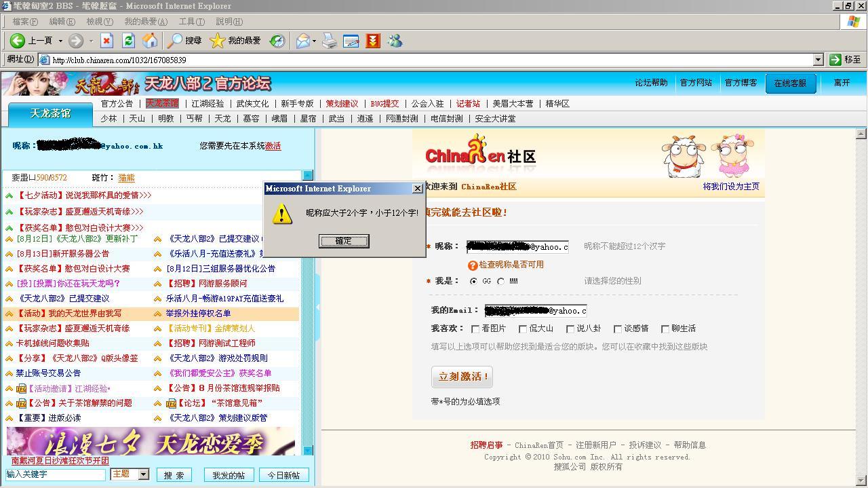Viewport: 868px width, 488px height.
Task: Open the 在线客服 button
Action: 791,83
